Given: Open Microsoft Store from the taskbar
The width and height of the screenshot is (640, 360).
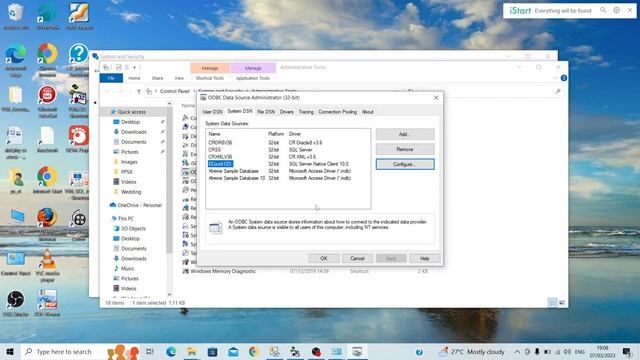Looking at the screenshot, I should (x=212, y=351).
